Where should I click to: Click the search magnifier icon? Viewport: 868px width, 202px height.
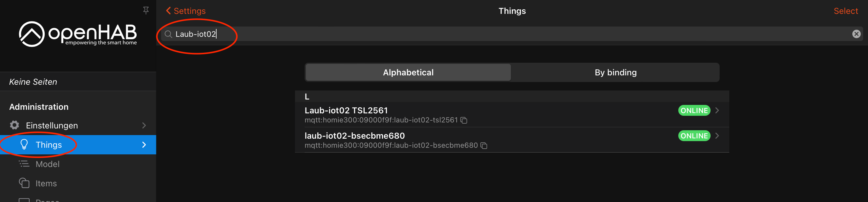pos(168,34)
